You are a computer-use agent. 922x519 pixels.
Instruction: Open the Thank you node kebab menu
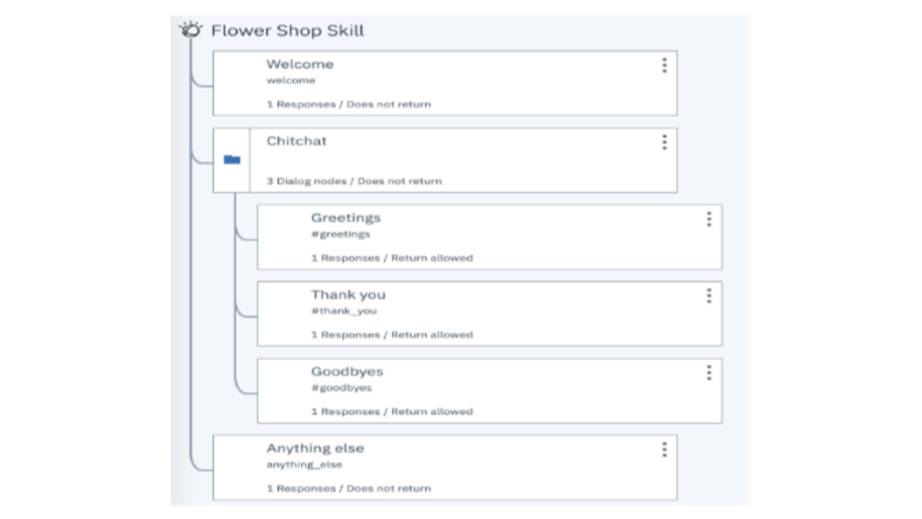pos(708,296)
